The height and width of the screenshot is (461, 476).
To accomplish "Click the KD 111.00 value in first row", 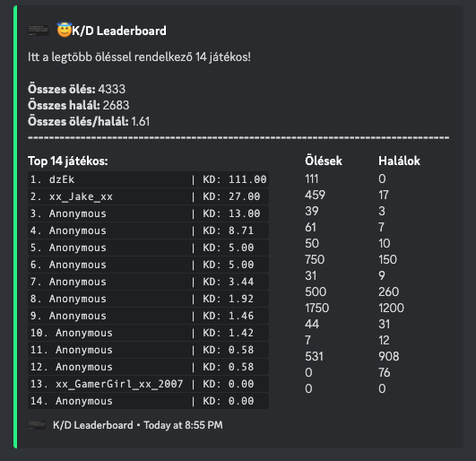I will pos(247,179).
